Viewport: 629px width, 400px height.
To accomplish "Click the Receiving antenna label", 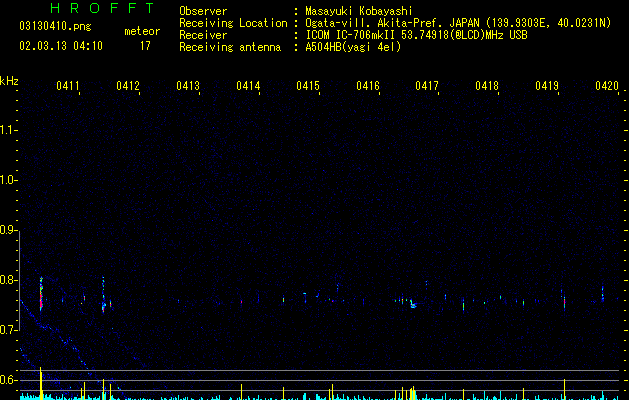I will 230,47.
